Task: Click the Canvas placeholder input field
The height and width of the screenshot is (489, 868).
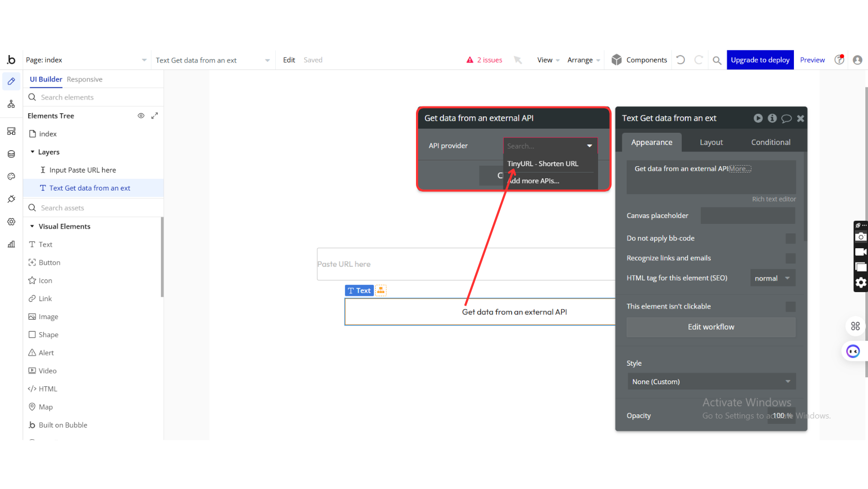Action: [x=748, y=215]
